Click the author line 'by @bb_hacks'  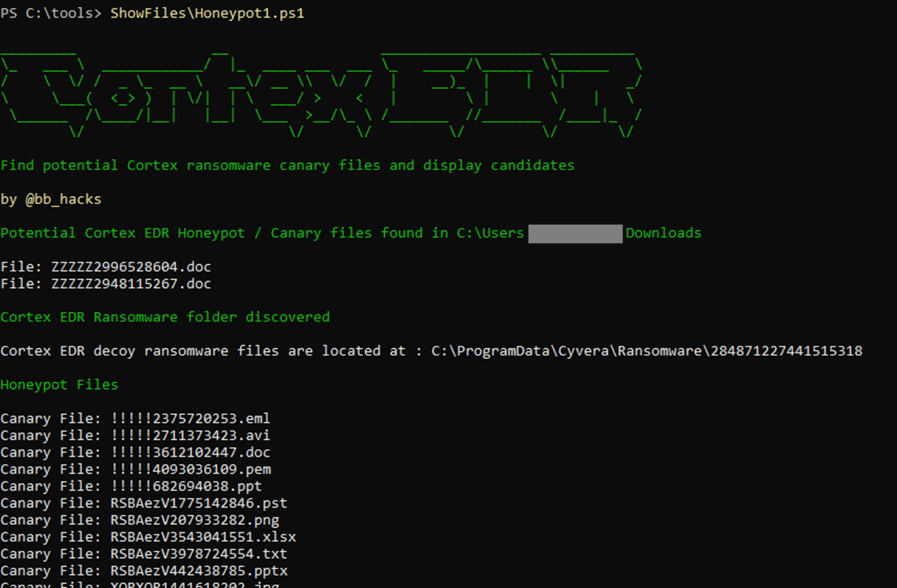pyautogui.click(x=51, y=199)
